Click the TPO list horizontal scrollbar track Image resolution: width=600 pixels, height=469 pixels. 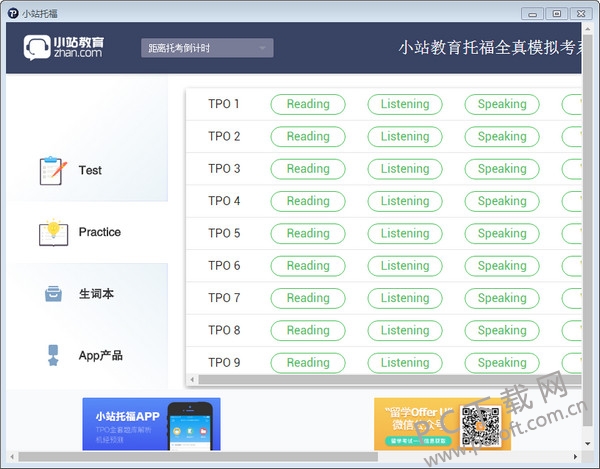(x=390, y=379)
